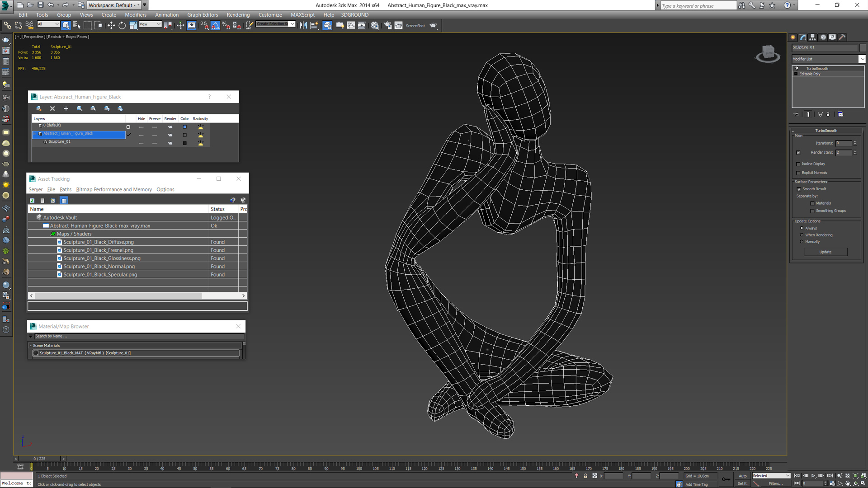This screenshot has width=868, height=488.
Task: Open the Curve Editor icon
Action: 351,25
